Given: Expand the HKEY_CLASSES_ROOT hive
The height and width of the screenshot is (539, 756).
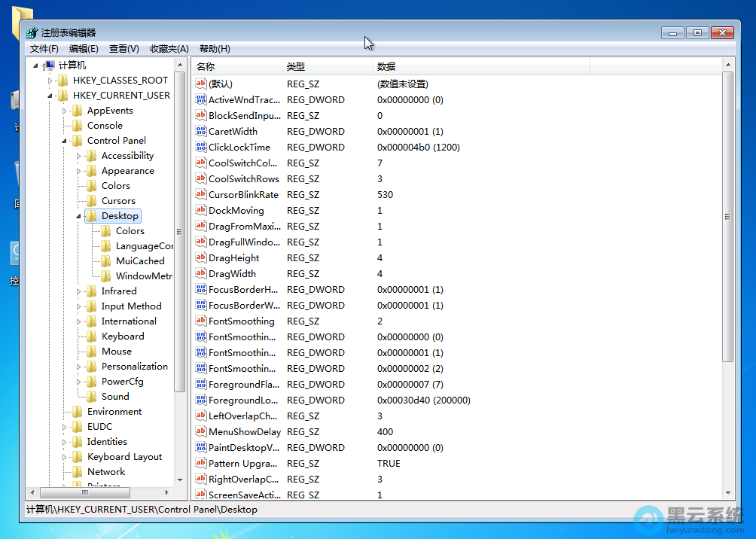Looking at the screenshot, I should (50, 81).
